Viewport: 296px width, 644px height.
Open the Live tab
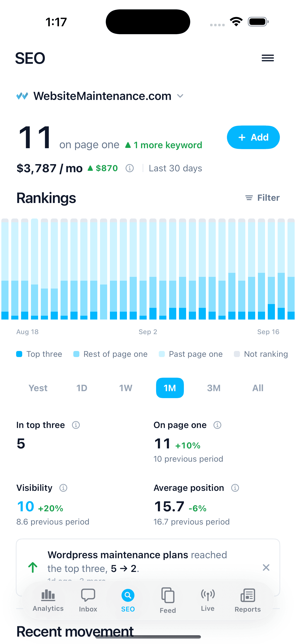coord(208,600)
